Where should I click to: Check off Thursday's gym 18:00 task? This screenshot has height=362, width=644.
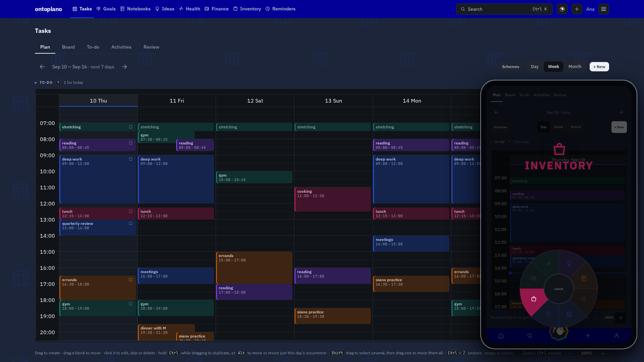click(131, 304)
